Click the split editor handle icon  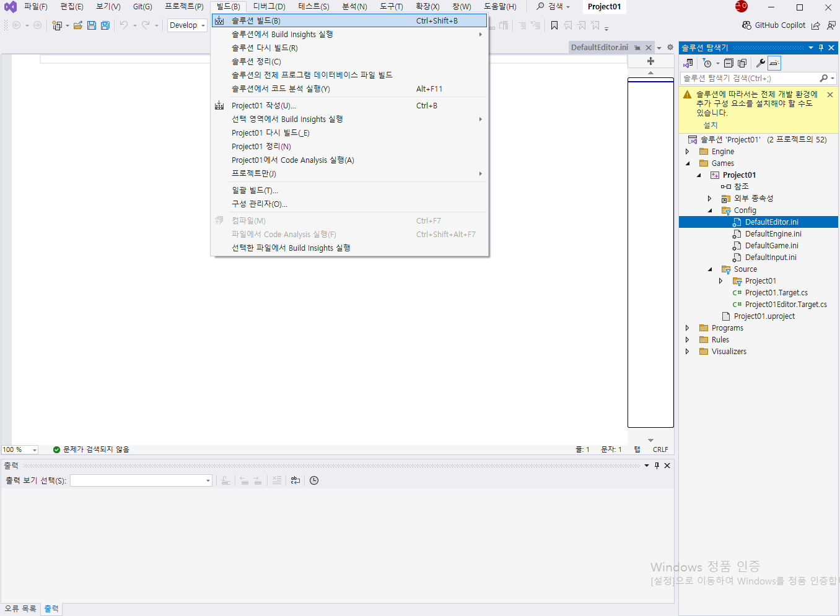(x=650, y=61)
